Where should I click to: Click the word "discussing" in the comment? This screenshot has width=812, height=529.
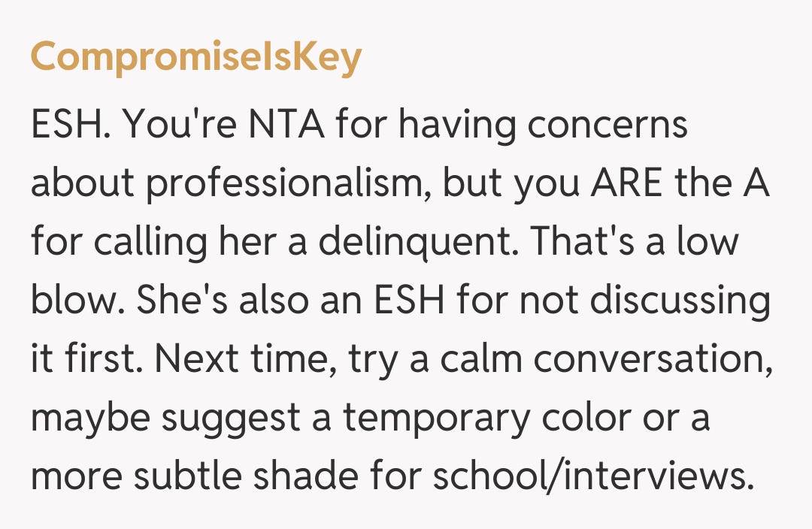point(680,301)
